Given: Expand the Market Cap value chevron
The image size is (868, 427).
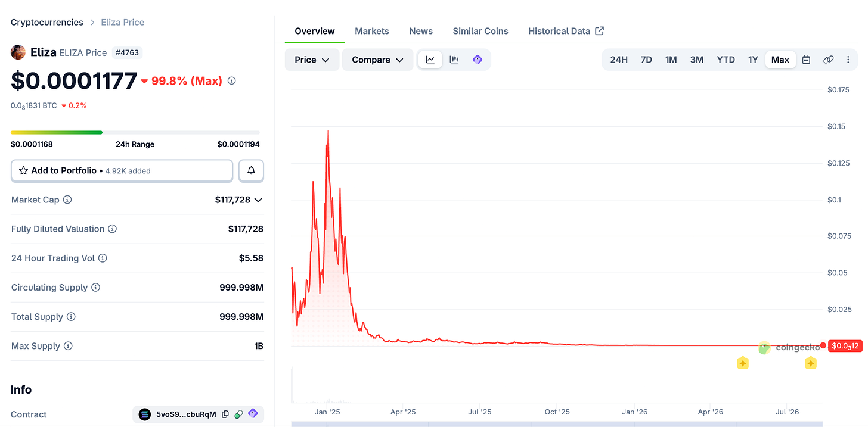Looking at the screenshot, I should click(258, 200).
